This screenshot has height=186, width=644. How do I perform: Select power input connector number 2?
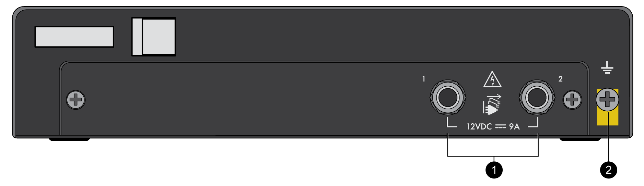pyautogui.click(x=537, y=98)
